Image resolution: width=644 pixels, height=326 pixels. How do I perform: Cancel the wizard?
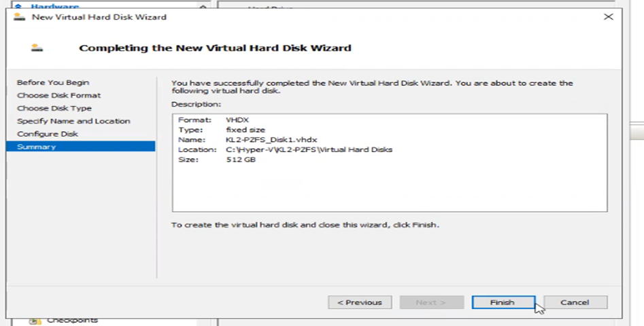[575, 302]
